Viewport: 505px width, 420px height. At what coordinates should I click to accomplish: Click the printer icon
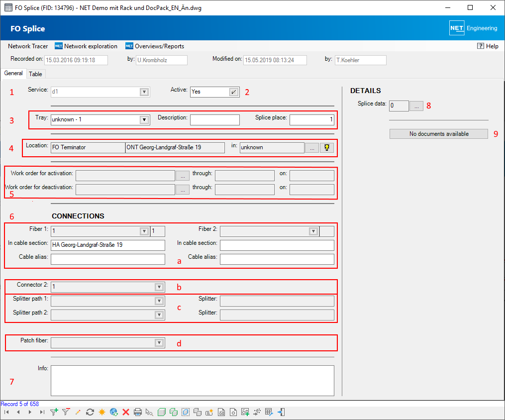tap(137, 412)
